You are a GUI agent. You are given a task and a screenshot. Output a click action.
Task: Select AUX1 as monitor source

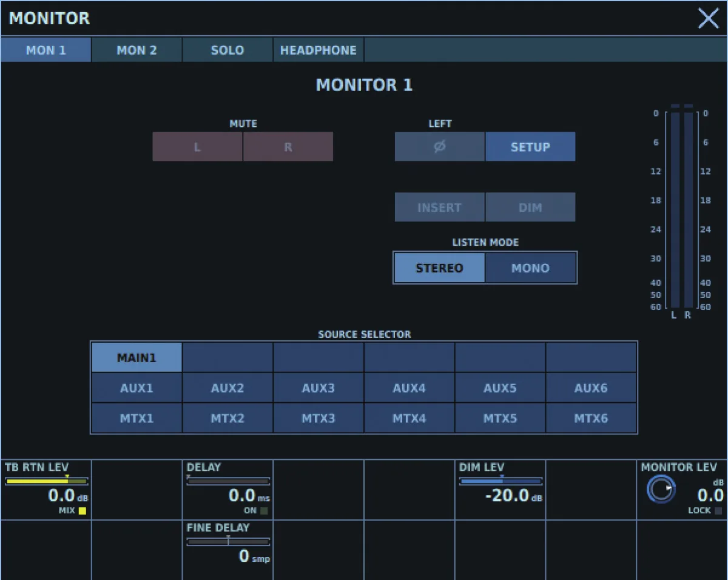pos(136,388)
